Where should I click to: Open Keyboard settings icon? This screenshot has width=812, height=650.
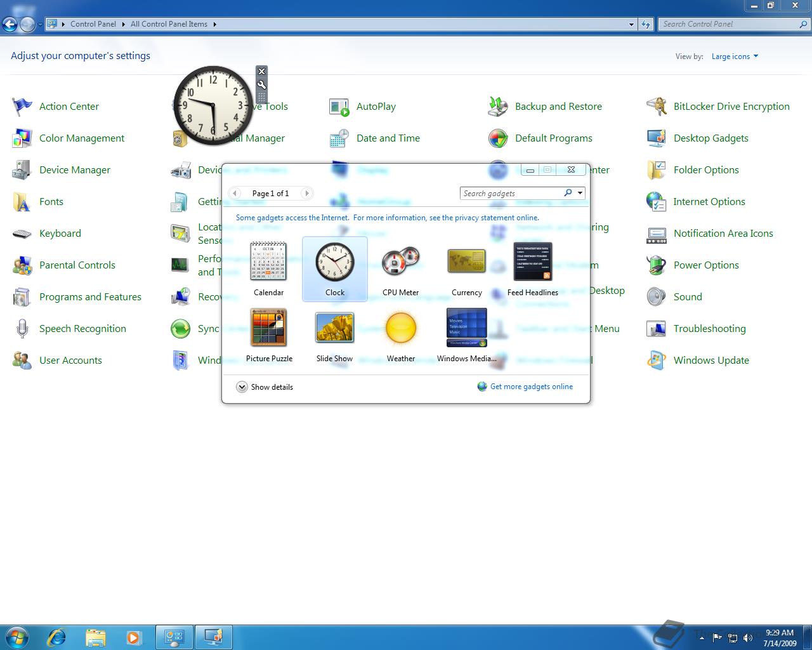tap(22, 233)
